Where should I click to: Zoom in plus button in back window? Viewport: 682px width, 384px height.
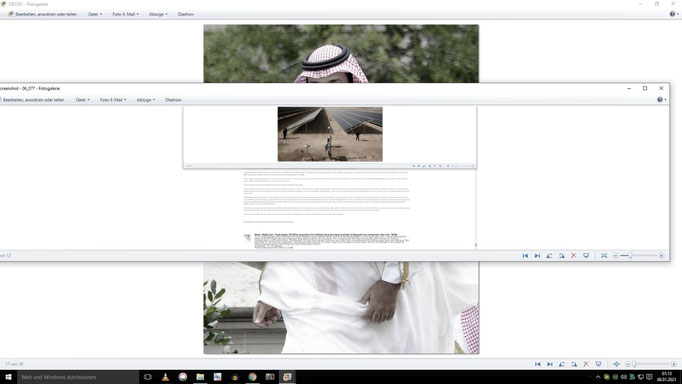(674, 364)
